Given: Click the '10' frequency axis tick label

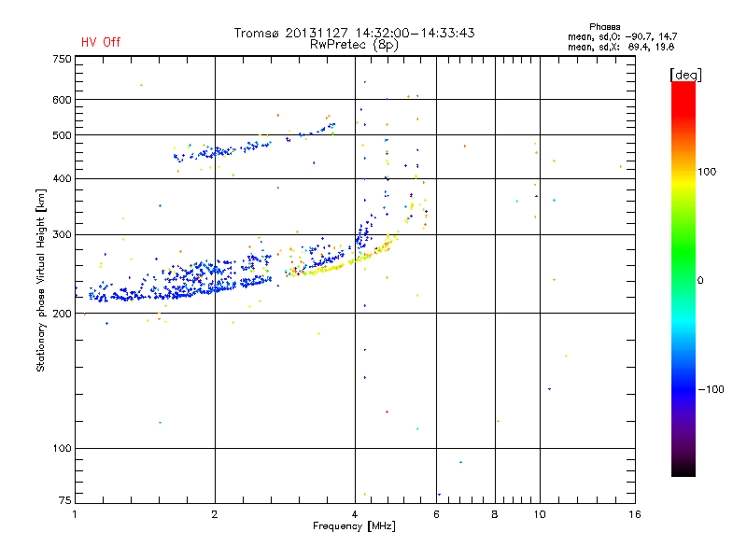Looking at the screenshot, I should (x=540, y=514).
